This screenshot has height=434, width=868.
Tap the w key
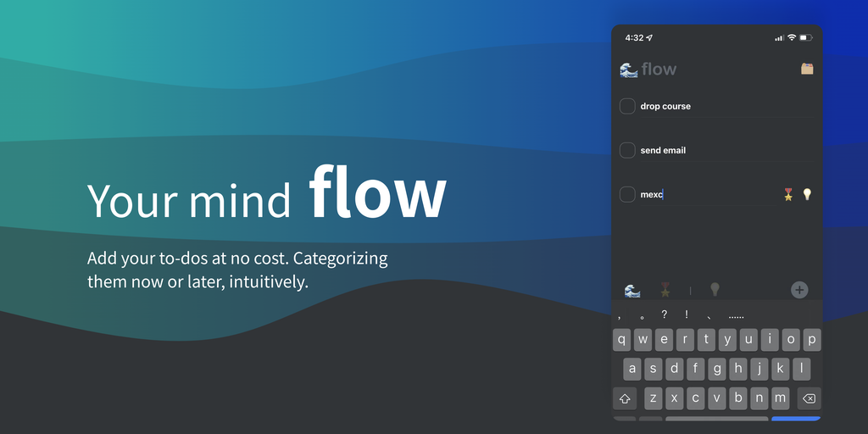pos(643,340)
